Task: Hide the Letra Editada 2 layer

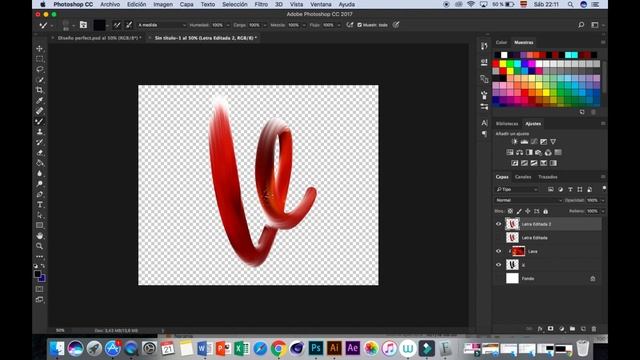Action: [x=498, y=224]
